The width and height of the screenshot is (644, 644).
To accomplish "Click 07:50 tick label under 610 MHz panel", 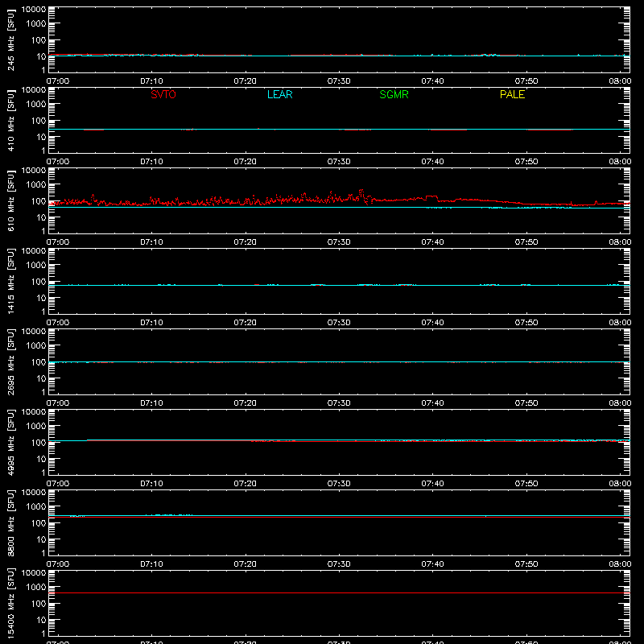I will [526, 242].
